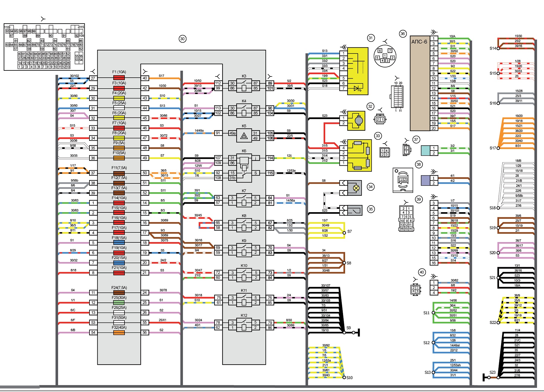
Task: Click the K9 relay symbol
Action: click(244, 250)
